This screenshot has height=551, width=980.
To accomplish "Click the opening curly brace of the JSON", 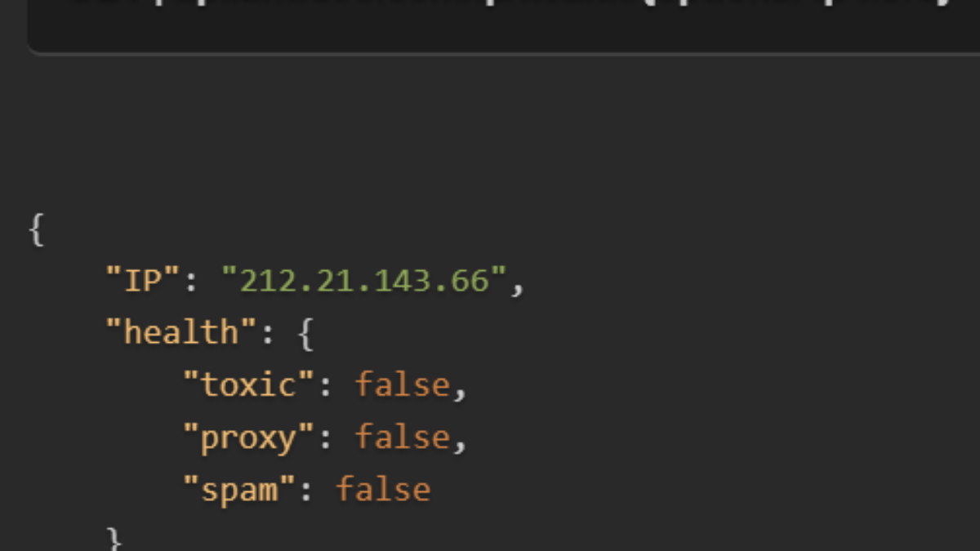I will [36, 229].
